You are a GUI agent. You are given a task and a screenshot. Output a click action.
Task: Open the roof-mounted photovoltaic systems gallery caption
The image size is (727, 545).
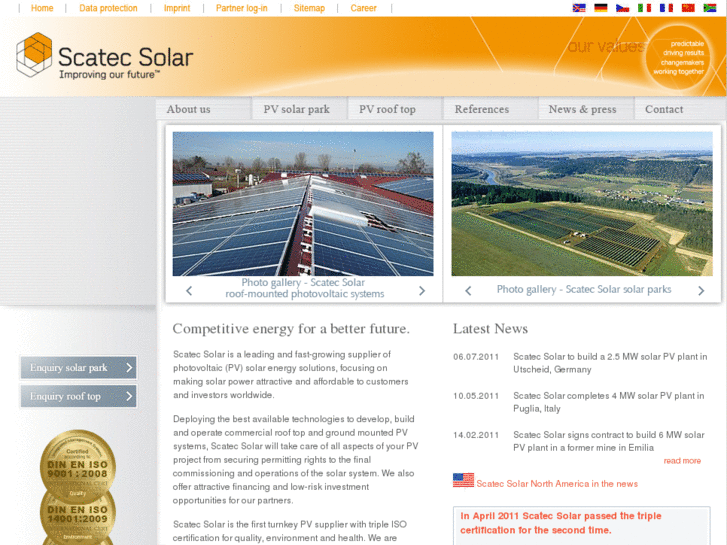pos(304,288)
